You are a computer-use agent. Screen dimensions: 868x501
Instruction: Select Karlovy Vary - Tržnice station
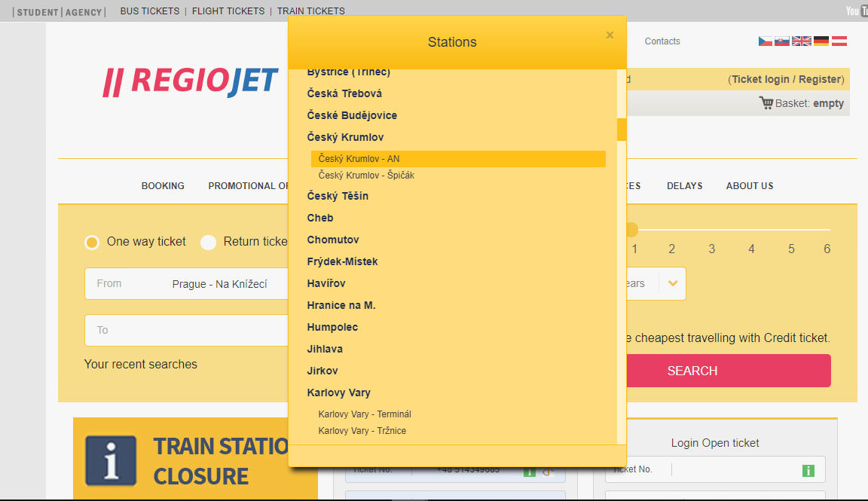(362, 431)
